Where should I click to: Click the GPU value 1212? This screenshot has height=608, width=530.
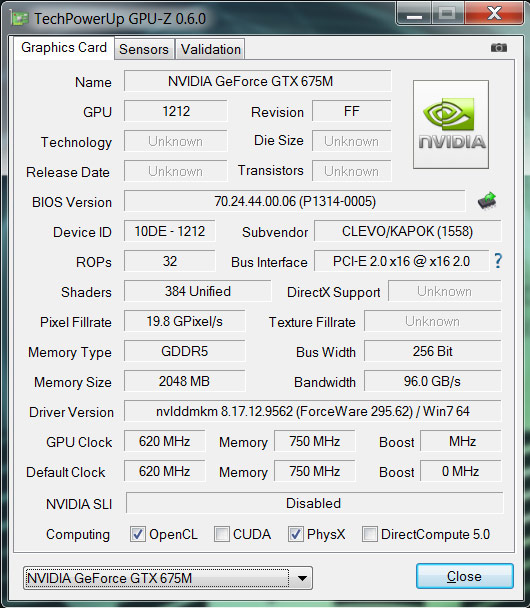pyautogui.click(x=176, y=111)
